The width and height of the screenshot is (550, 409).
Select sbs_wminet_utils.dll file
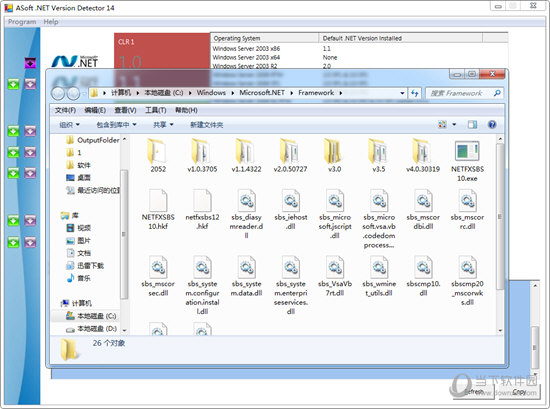(379, 276)
